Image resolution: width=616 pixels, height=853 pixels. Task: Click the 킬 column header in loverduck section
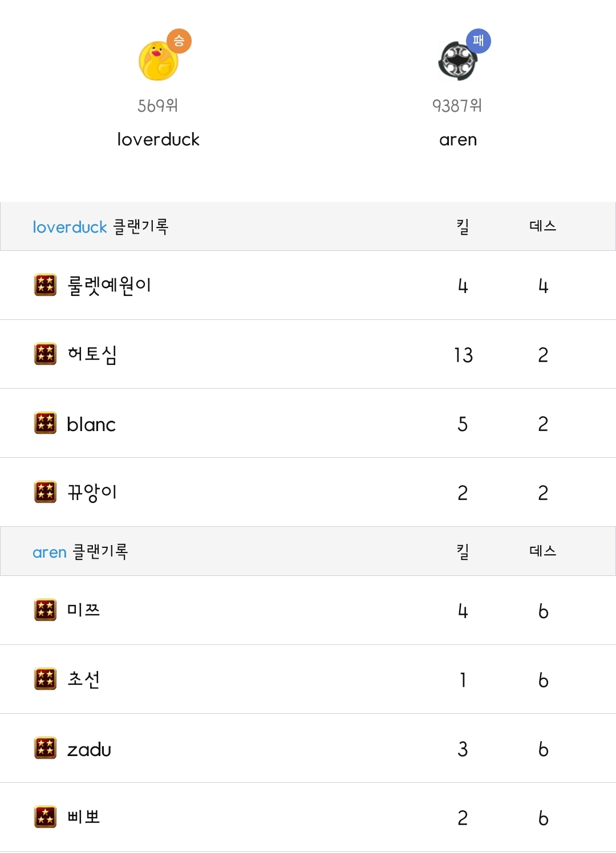pyautogui.click(x=463, y=226)
